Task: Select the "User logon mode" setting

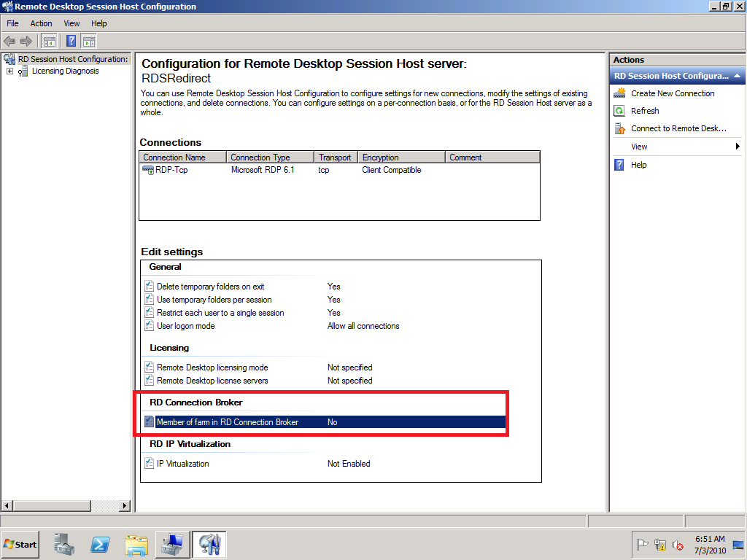Action: 186,326
